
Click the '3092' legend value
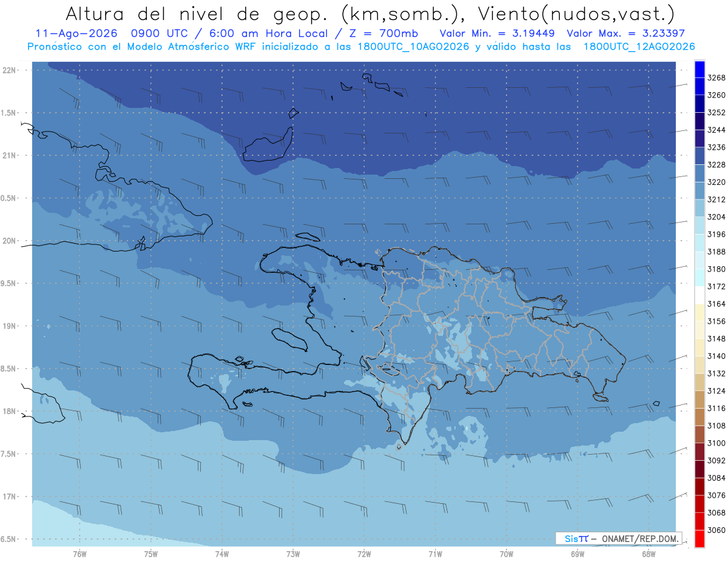[716, 461]
